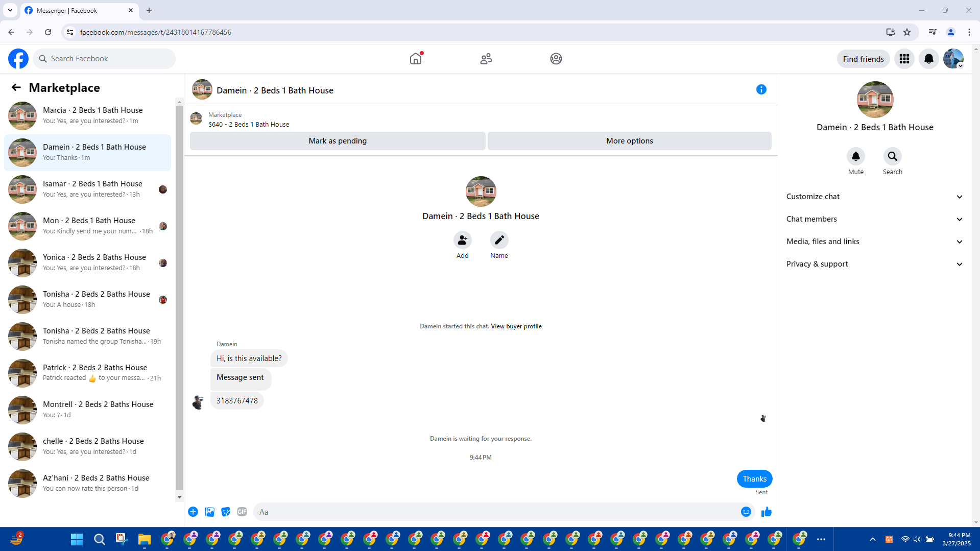Open the taskbar clock and date
Viewport: 980px width, 551px height.
tap(957, 539)
